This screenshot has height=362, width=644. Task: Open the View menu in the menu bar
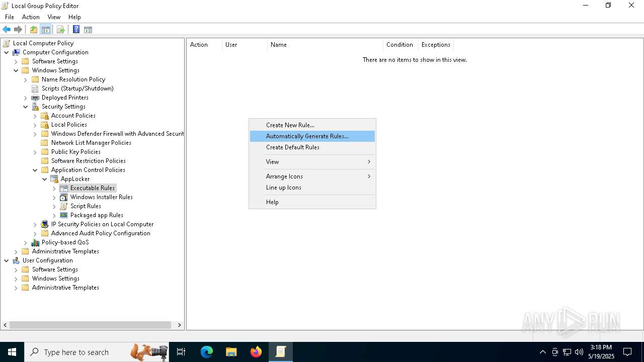(x=54, y=17)
